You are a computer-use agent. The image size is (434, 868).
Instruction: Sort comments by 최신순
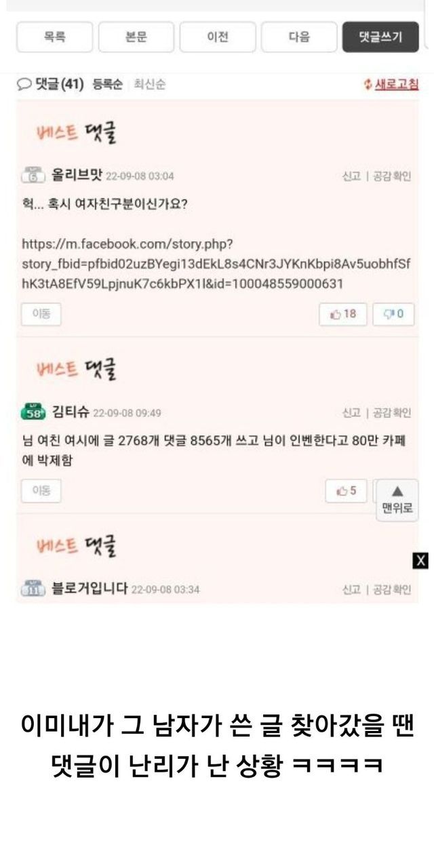[x=150, y=85]
